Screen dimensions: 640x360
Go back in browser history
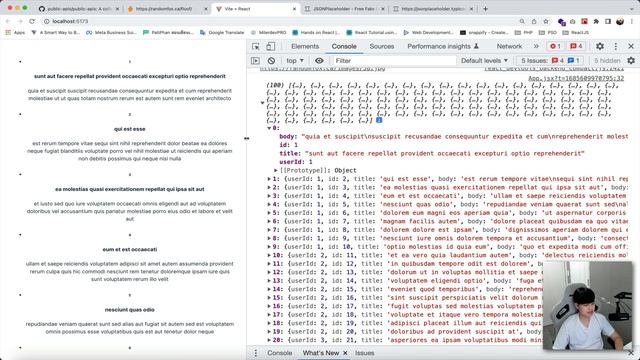click(8, 21)
